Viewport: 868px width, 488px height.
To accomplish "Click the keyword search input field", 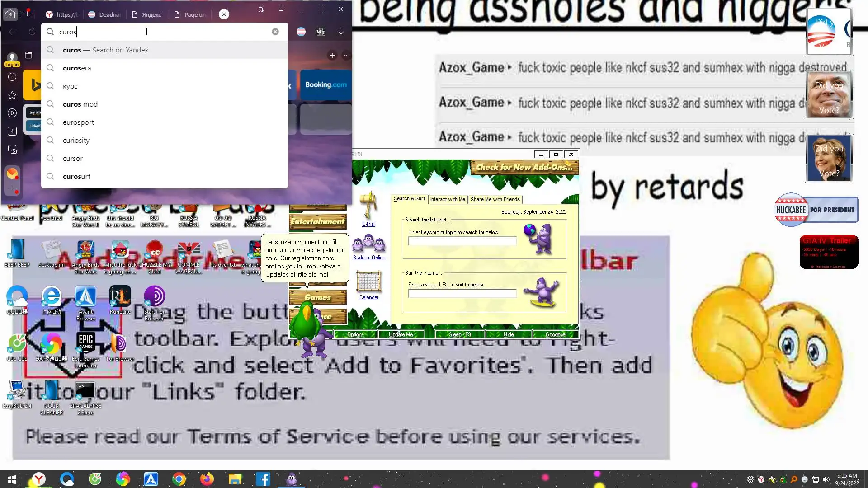I will point(462,241).
